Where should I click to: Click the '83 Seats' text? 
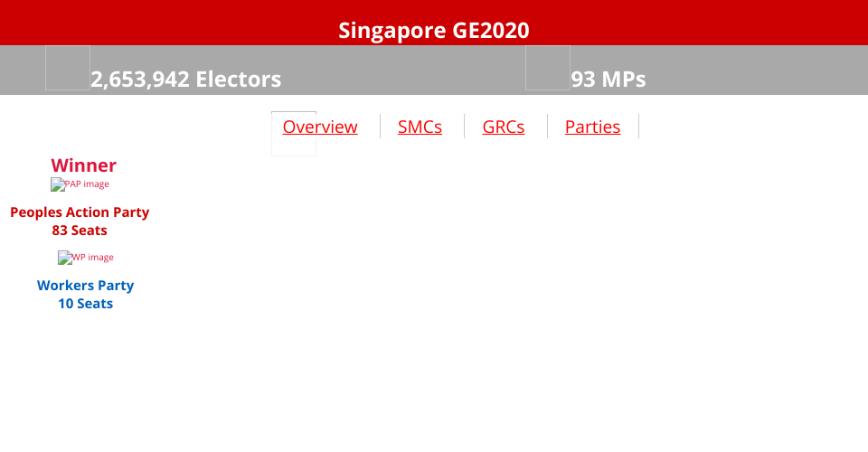point(80,231)
